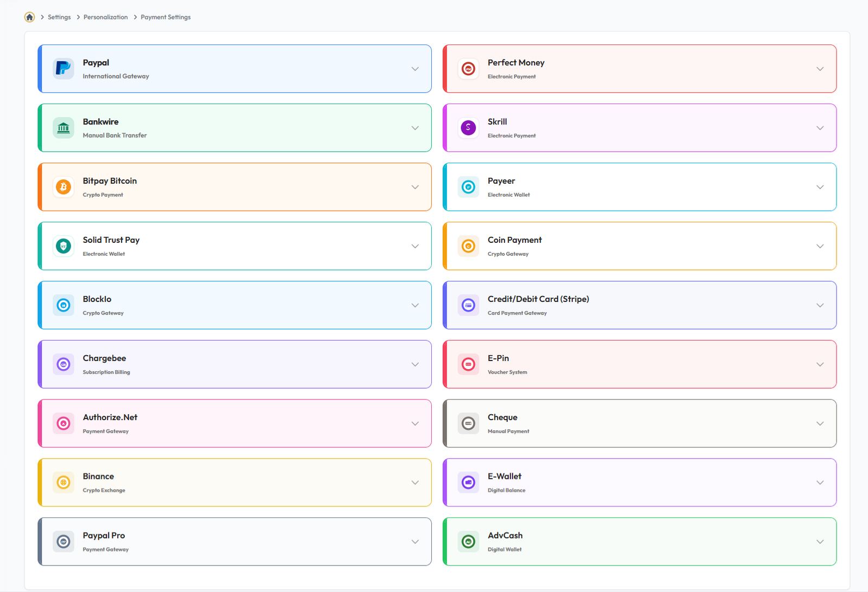This screenshot has height=592, width=868.
Task: Expand the Binance chevron
Action: [415, 482]
